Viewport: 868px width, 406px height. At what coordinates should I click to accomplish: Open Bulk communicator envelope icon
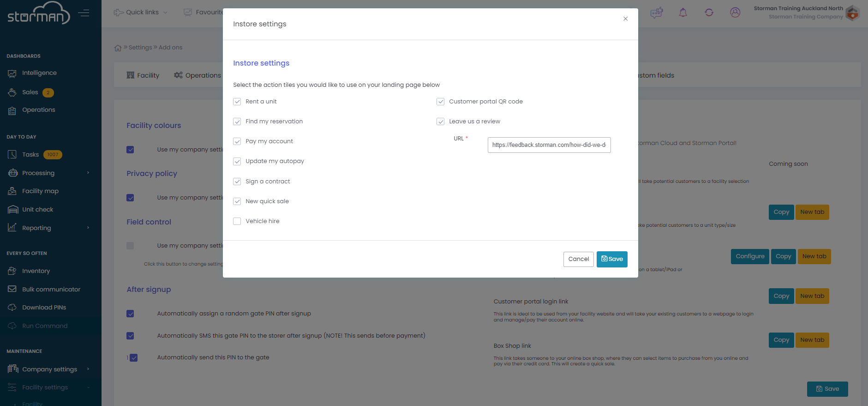coord(12,289)
